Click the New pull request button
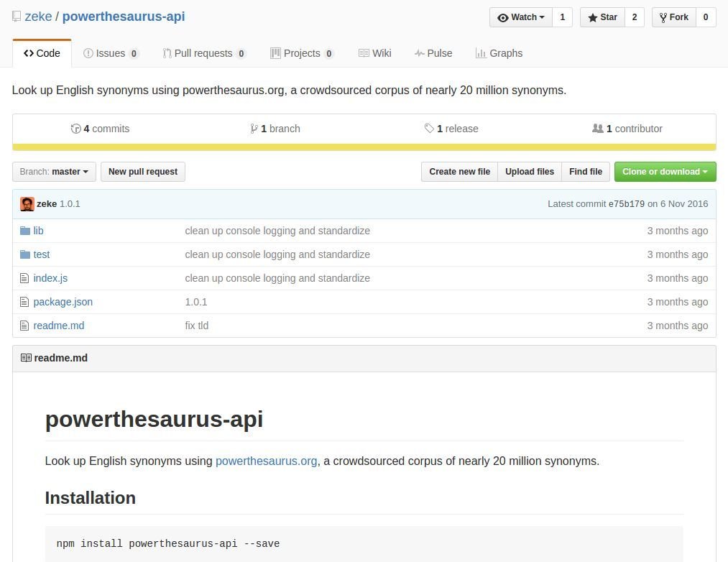Screen dimensions: 728x562 [x=143, y=172]
